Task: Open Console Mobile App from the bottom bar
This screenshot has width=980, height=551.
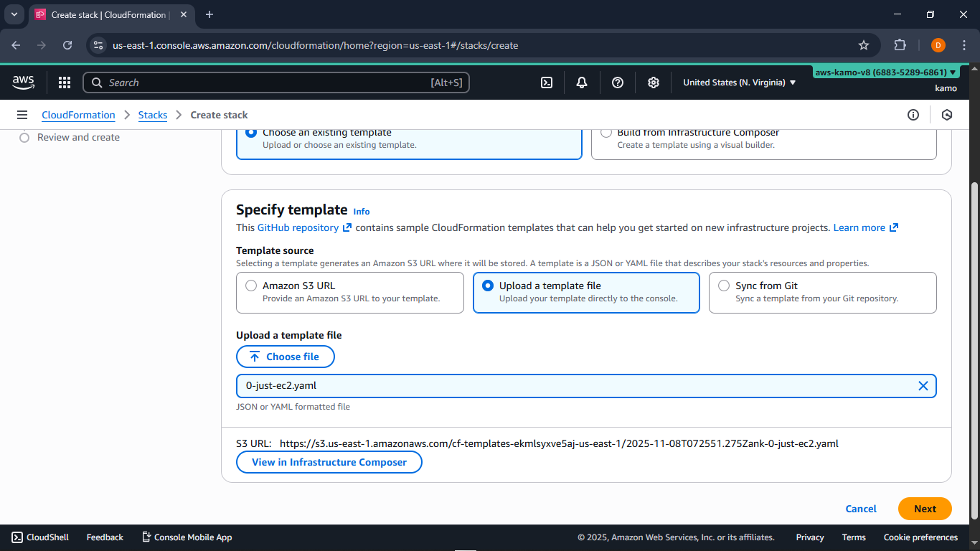Action: click(x=187, y=537)
